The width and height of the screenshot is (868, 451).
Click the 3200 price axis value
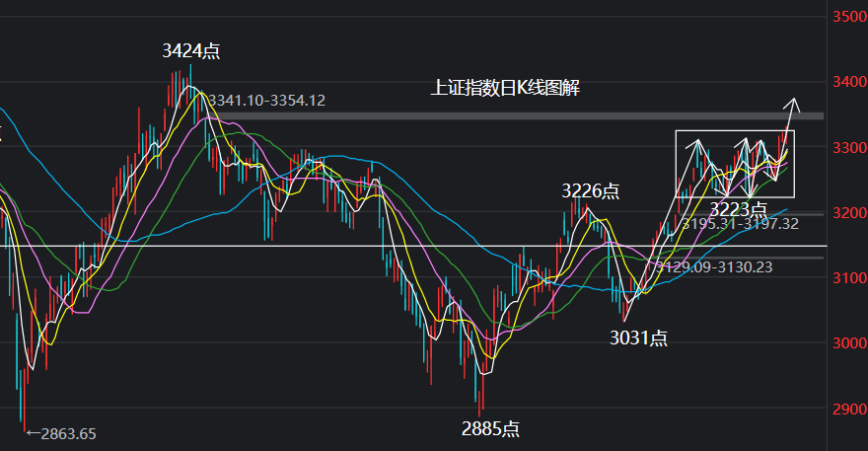(x=849, y=213)
